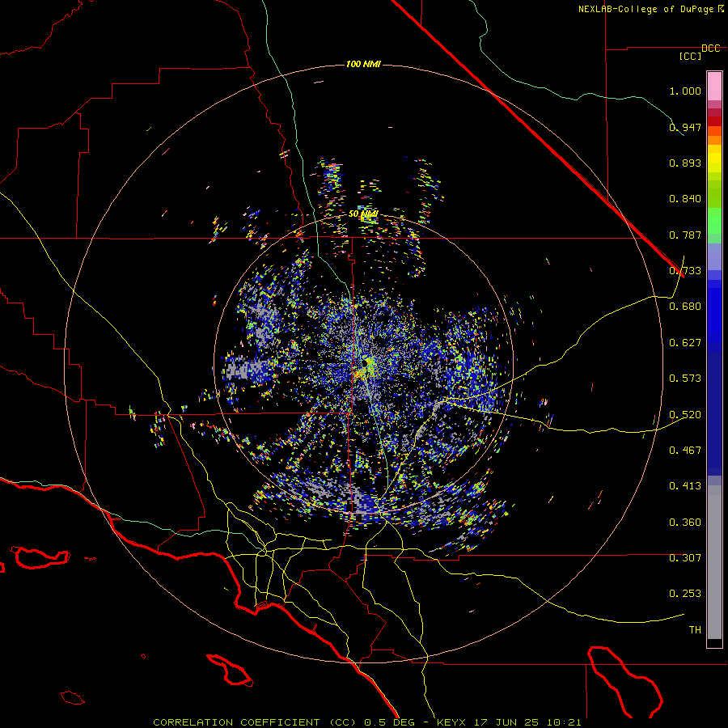
Task: Click the [CC] legend unit label
Action: point(690,56)
